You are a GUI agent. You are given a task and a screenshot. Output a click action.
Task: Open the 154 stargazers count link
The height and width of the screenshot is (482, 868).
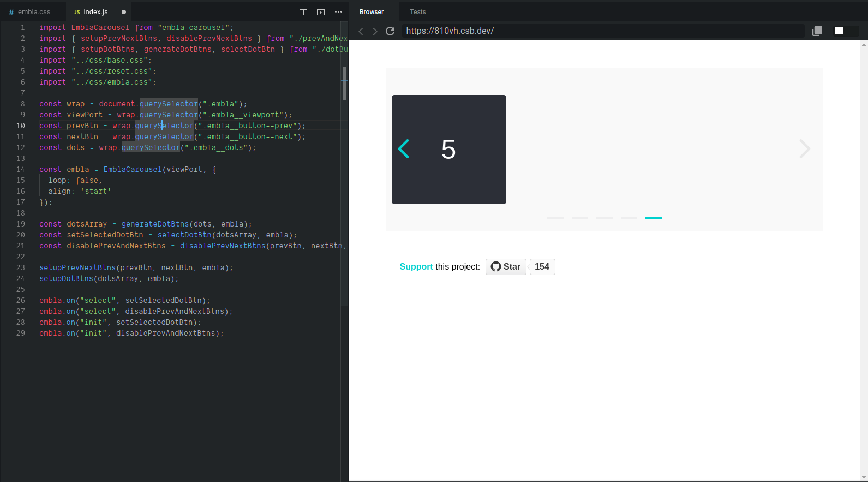[x=542, y=267]
